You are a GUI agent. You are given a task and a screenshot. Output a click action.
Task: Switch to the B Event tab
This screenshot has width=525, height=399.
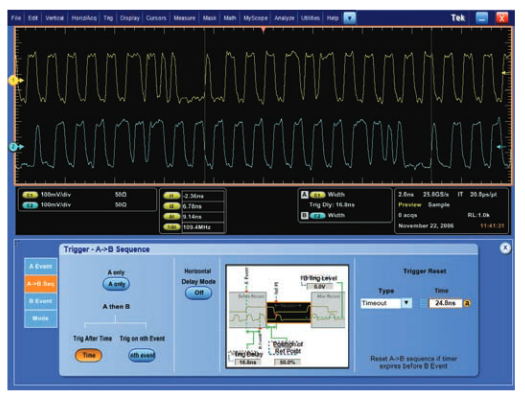pos(41,301)
